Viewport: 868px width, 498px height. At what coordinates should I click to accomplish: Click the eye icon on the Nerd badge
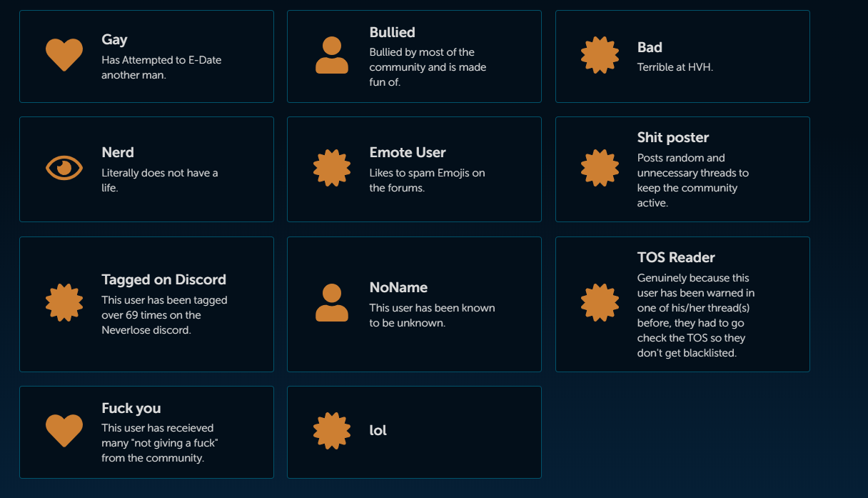(64, 168)
